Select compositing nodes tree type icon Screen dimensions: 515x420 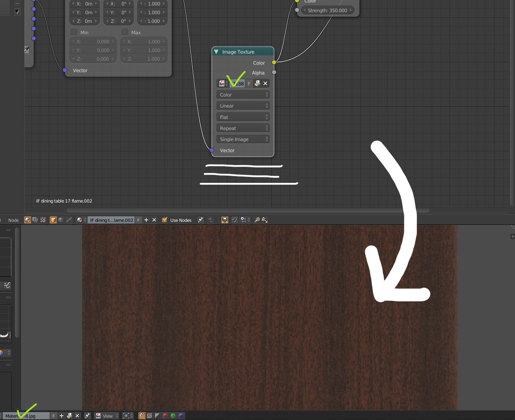(35, 220)
